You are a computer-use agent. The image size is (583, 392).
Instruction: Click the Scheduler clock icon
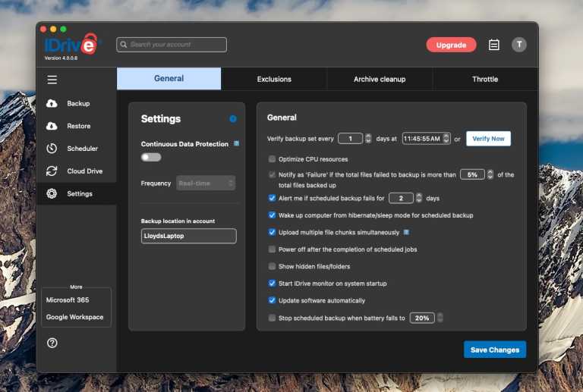52,149
